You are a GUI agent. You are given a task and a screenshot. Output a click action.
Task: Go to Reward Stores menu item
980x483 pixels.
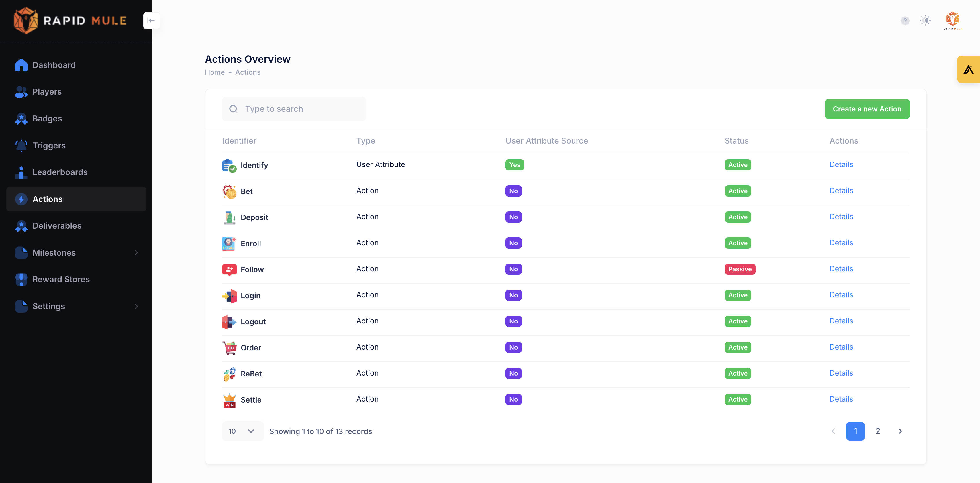click(61, 279)
